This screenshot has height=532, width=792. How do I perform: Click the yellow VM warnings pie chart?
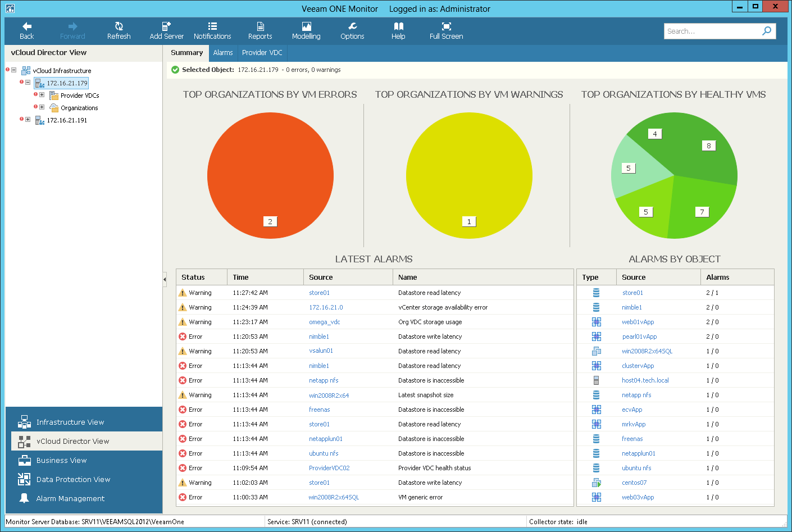click(x=469, y=175)
